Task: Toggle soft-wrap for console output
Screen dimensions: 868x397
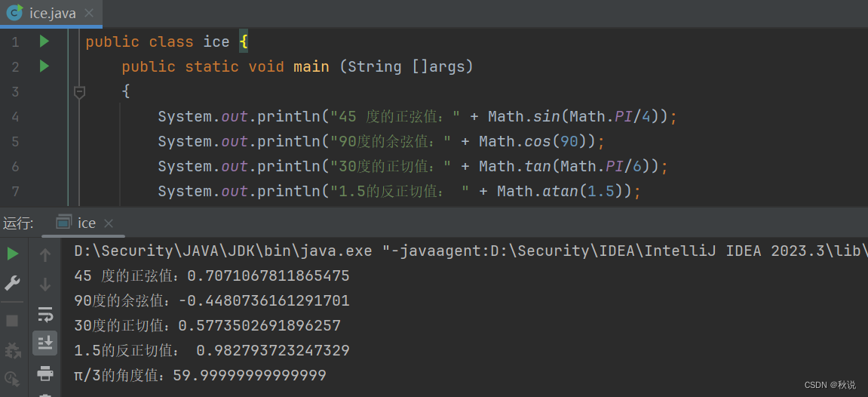Action: click(45, 314)
